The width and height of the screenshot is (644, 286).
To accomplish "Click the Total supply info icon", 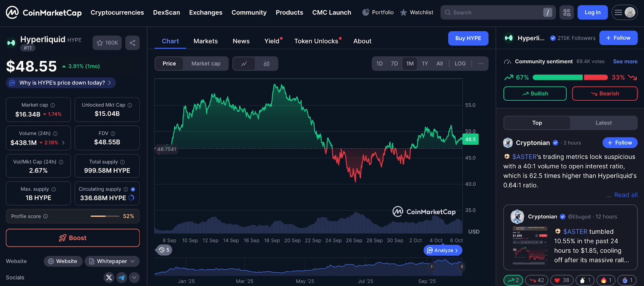I will click(122, 162).
